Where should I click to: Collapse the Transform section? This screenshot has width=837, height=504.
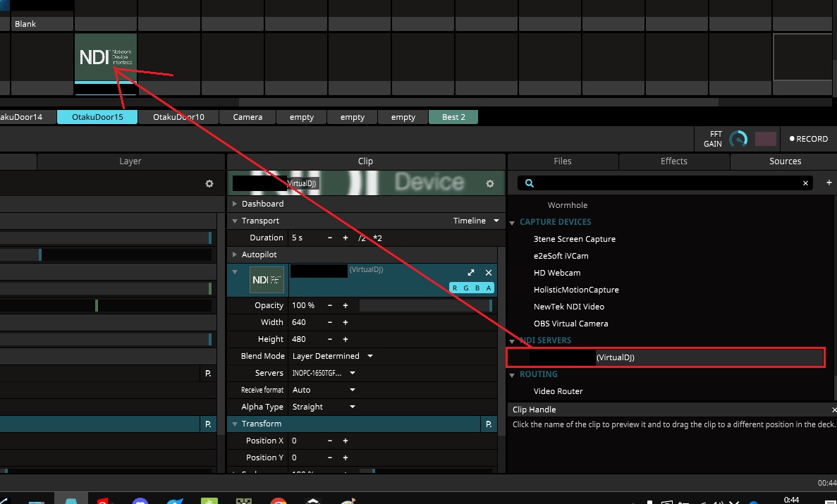234,424
